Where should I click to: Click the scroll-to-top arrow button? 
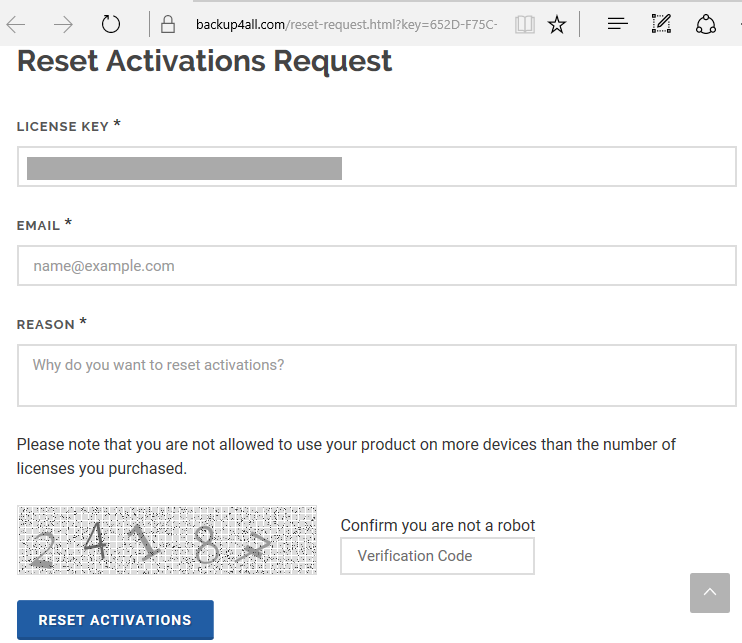pyautogui.click(x=709, y=593)
